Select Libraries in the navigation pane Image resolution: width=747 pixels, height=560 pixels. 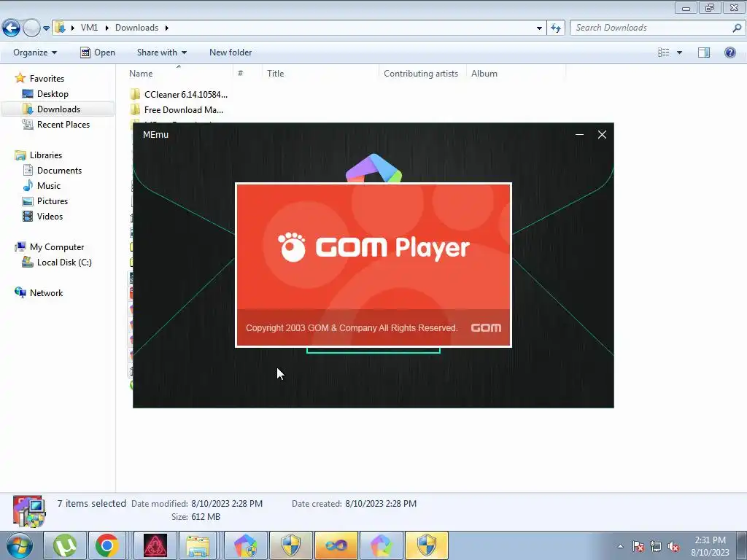click(46, 155)
